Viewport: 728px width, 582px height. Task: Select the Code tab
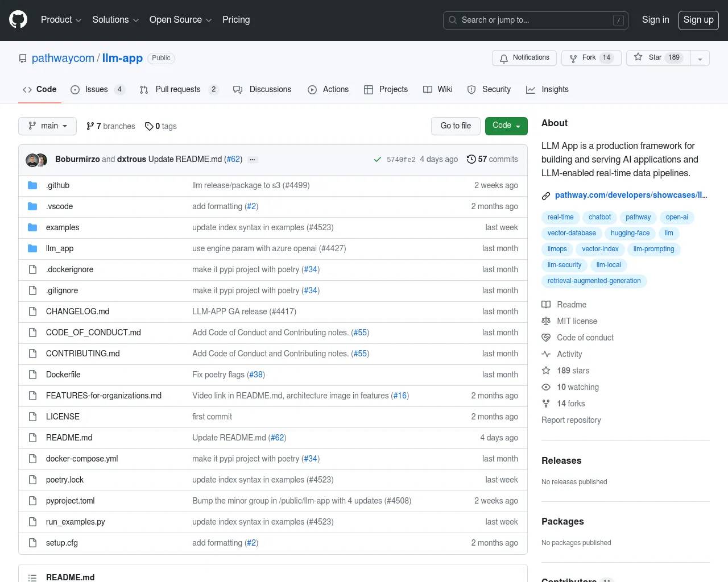[x=40, y=89]
